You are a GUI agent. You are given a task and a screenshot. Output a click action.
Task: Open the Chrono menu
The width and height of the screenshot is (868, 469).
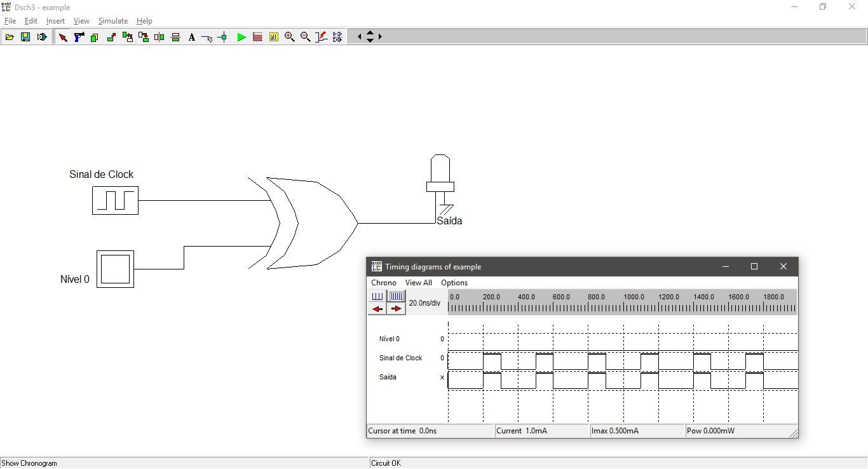pyautogui.click(x=383, y=283)
